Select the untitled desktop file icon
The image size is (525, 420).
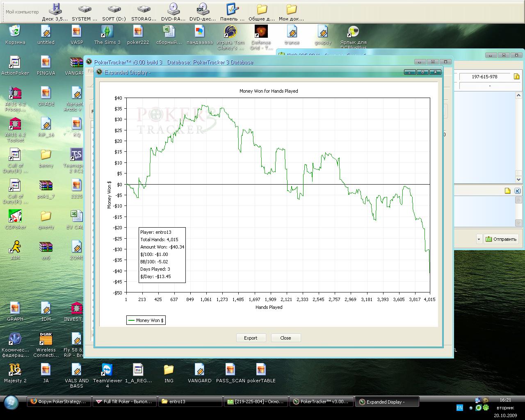coord(46,35)
